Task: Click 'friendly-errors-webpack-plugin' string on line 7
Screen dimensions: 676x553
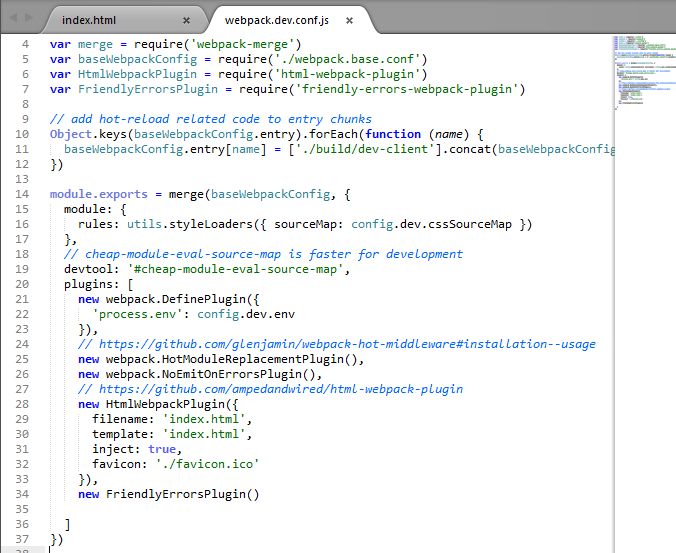Action: click(407, 89)
